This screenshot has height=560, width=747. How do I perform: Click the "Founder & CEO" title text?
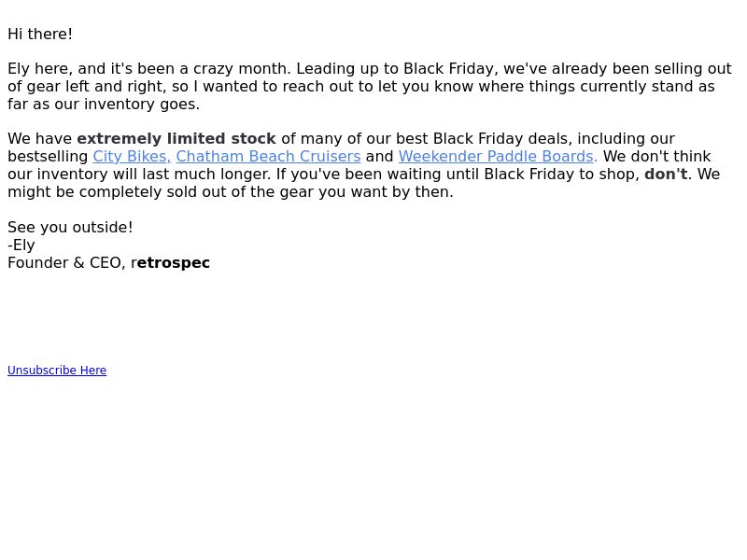[x=64, y=262]
